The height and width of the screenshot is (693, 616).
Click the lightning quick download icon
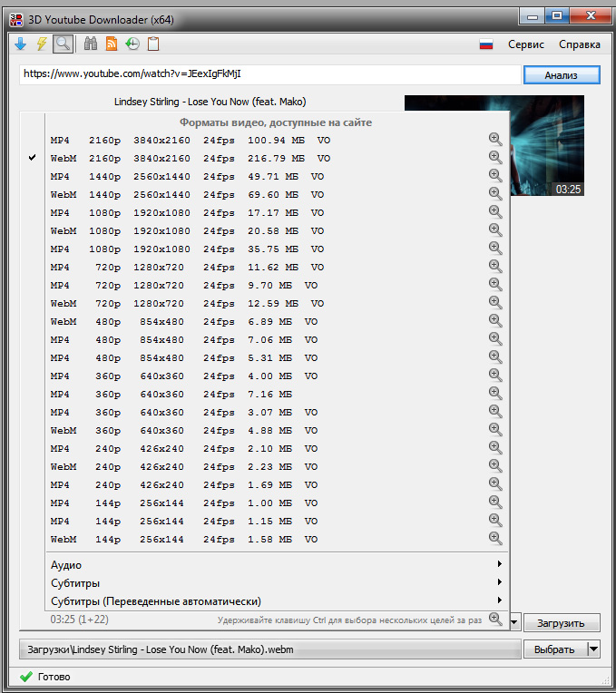click(42, 44)
